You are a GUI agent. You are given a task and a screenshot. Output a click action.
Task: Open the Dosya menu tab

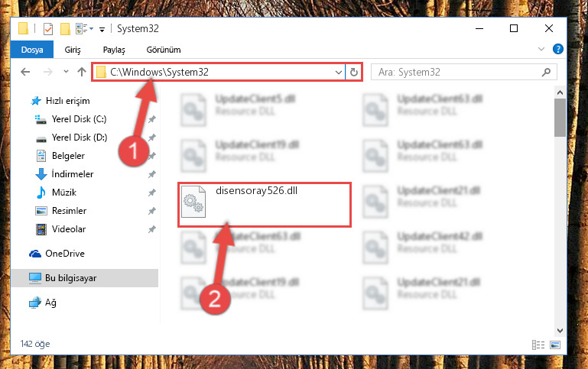pyautogui.click(x=32, y=50)
